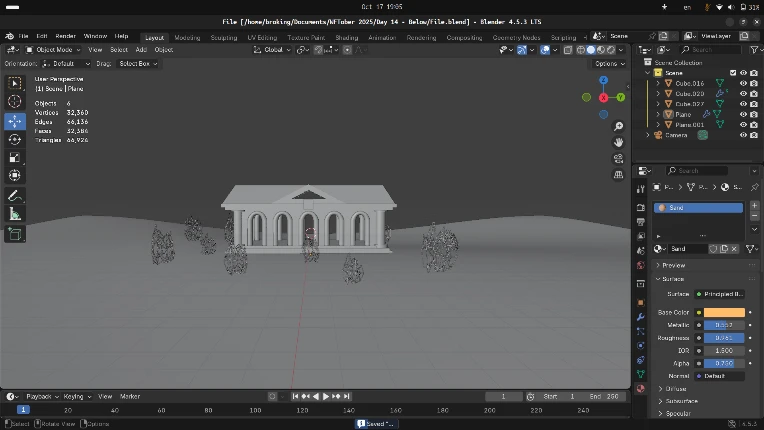Click the Principled BSDF surface button
The height and width of the screenshot is (430, 764).
(x=719, y=294)
